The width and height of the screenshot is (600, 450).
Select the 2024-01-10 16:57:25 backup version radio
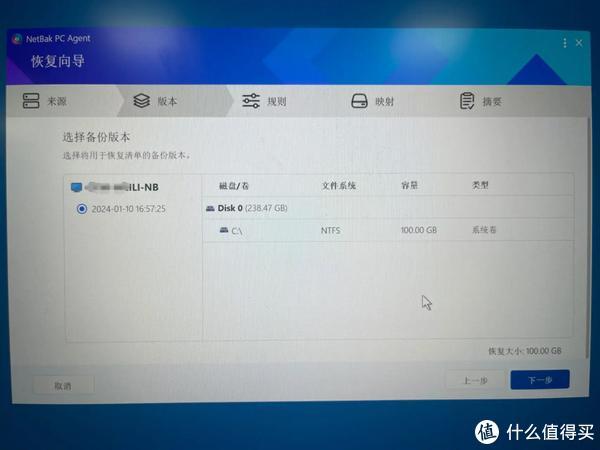(x=82, y=209)
